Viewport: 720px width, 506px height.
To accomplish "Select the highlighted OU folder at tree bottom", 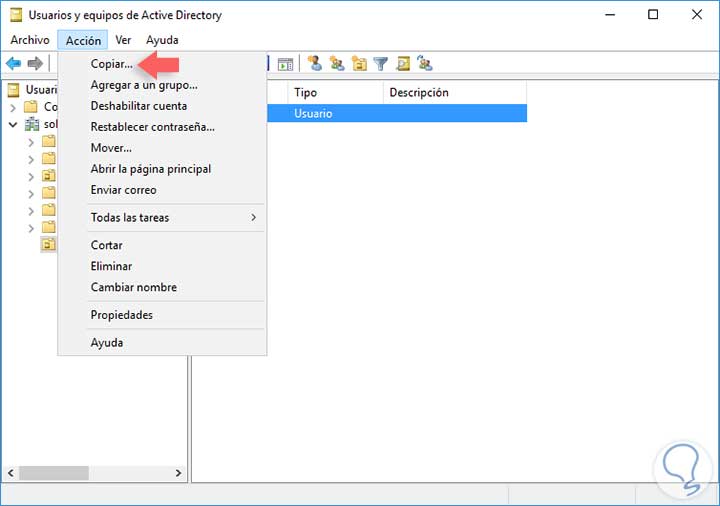I will tap(49, 244).
